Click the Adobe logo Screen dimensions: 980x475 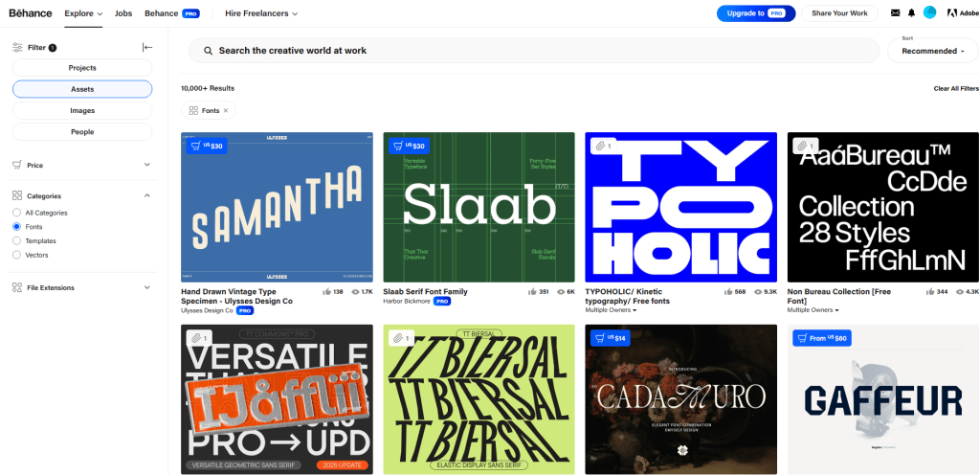963,13
